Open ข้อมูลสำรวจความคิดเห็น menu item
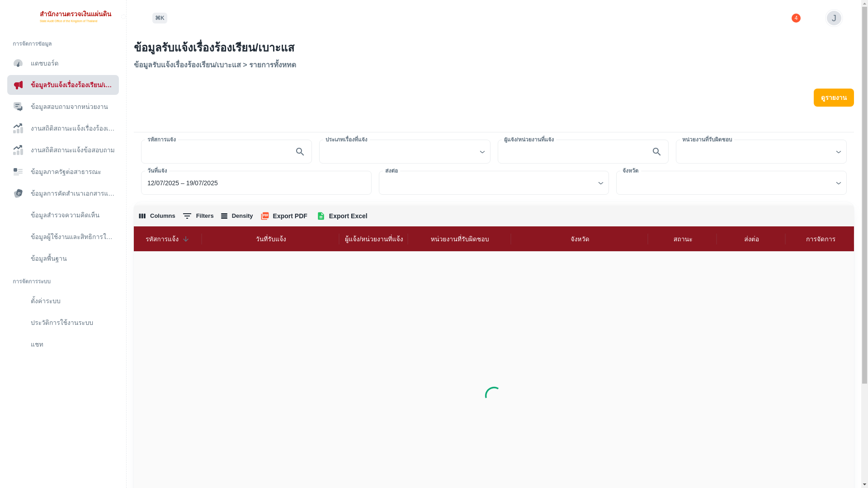This screenshot has width=868, height=488. 63,215
